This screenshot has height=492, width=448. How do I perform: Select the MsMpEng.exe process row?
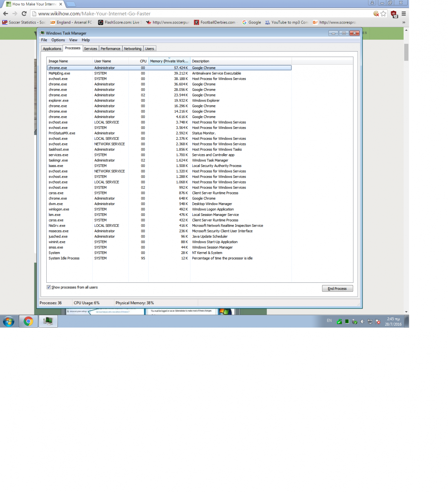[169, 74]
